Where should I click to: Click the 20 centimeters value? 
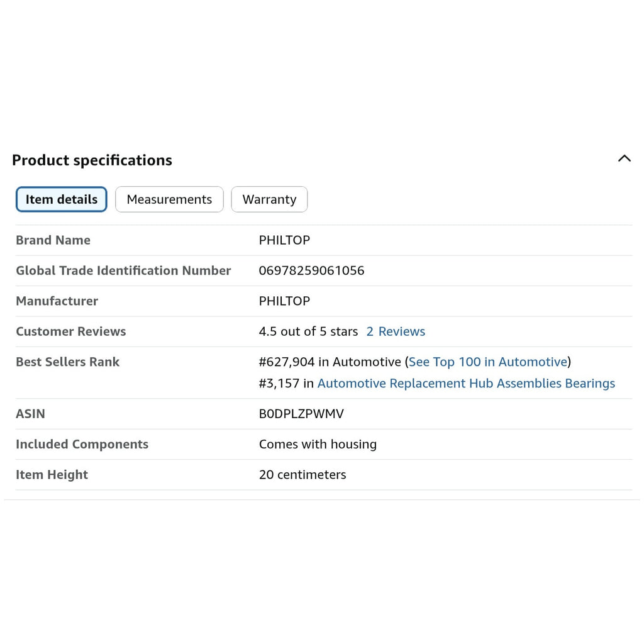pyautogui.click(x=303, y=474)
